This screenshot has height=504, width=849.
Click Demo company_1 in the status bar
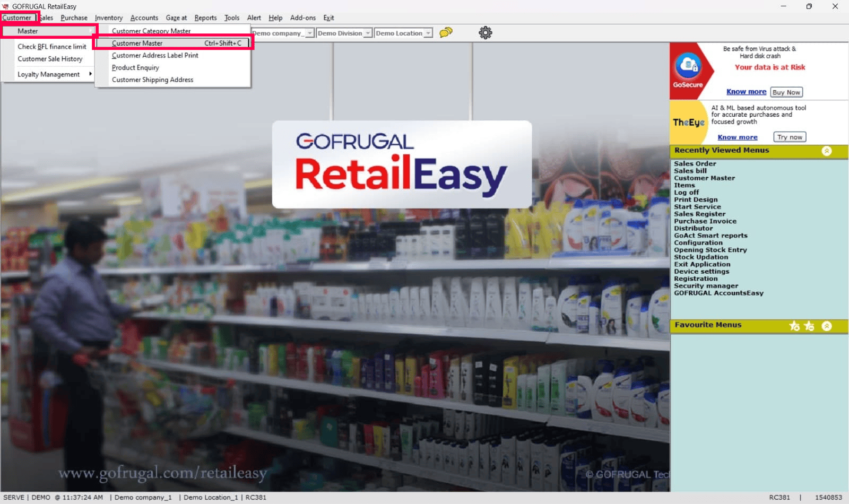[x=143, y=498]
